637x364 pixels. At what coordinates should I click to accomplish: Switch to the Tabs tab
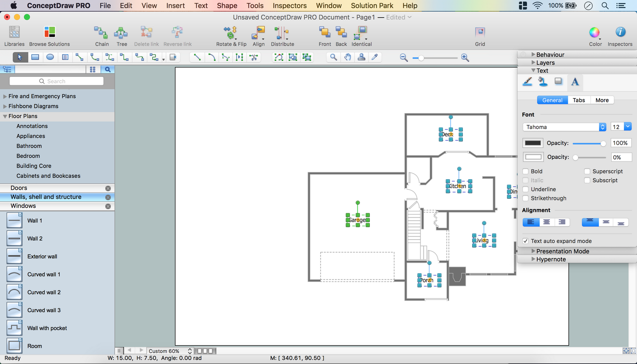point(578,100)
